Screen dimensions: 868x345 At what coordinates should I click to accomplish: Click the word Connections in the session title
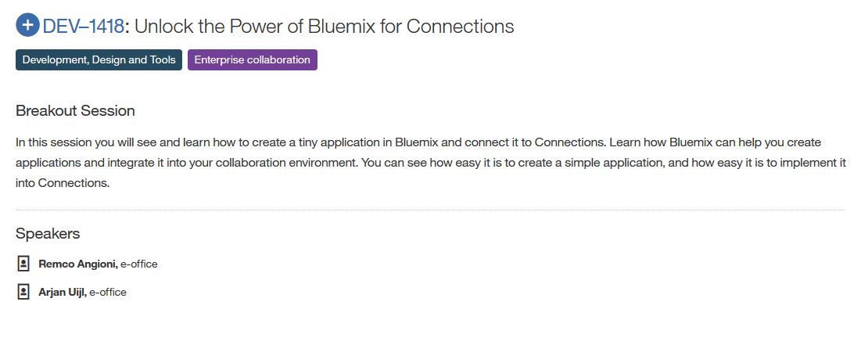tap(460, 26)
